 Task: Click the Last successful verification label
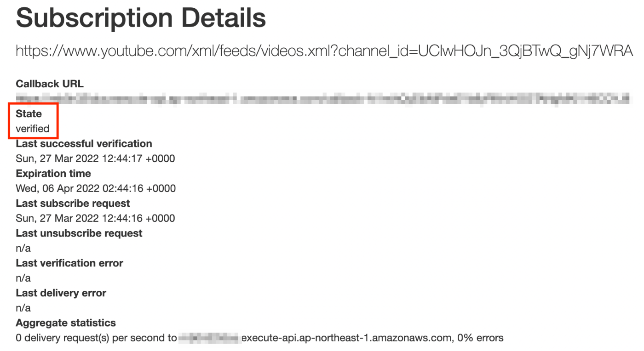[84, 143]
